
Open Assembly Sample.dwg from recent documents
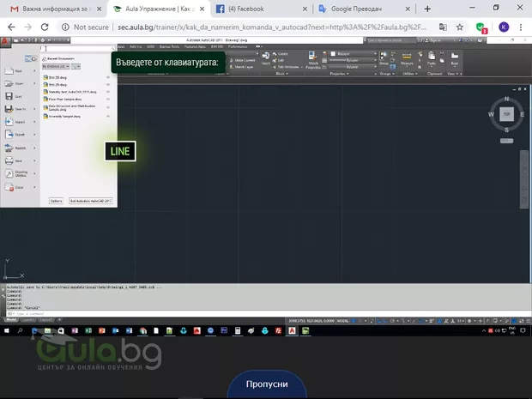pyautogui.click(x=64, y=117)
